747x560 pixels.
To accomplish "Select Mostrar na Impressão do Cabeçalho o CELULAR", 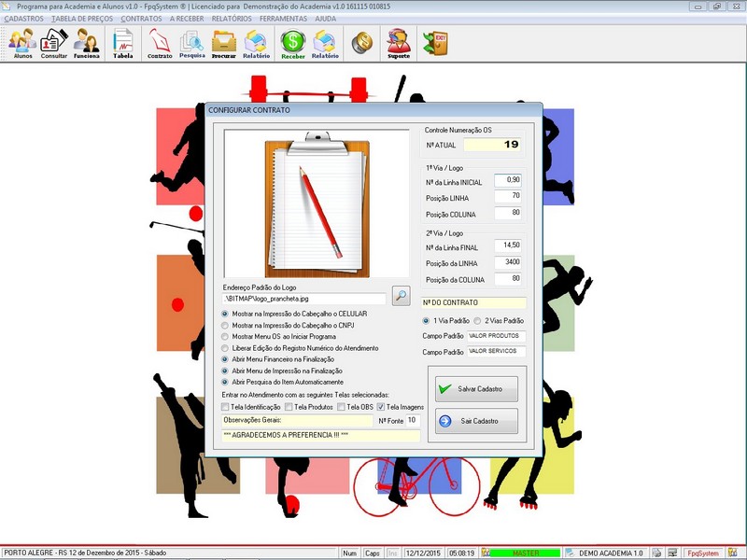I will coord(225,314).
